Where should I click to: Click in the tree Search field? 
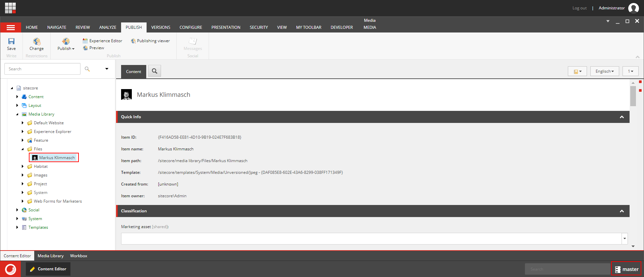coord(42,69)
